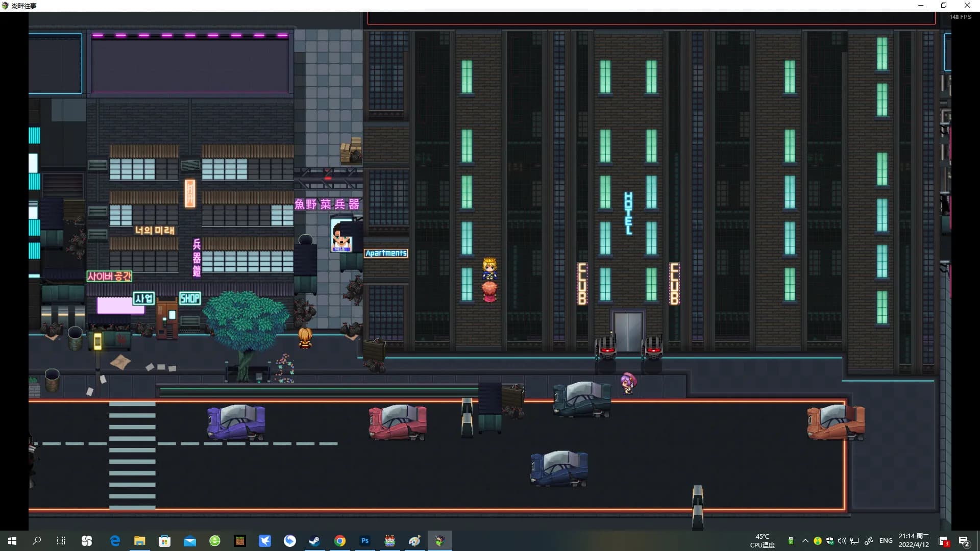Open Windows Security shield tray icon
This screenshot has width=980, height=551.
tap(830, 541)
